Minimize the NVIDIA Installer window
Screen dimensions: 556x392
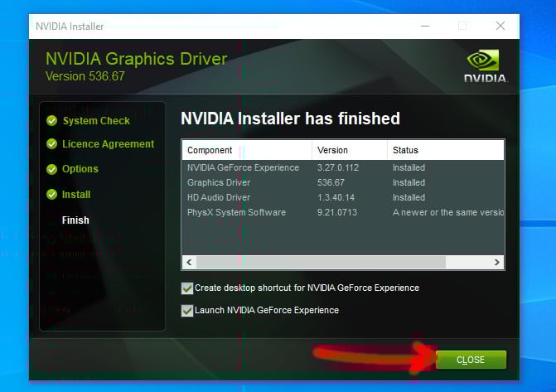[425, 26]
